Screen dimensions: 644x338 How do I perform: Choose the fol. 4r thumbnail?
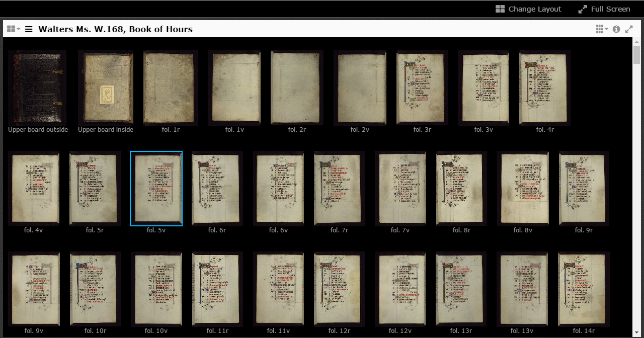pyautogui.click(x=545, y=88)
